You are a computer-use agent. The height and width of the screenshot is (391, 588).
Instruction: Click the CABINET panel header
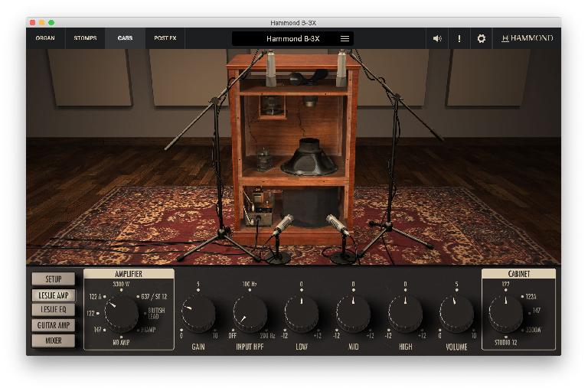(x=518, y=274)
